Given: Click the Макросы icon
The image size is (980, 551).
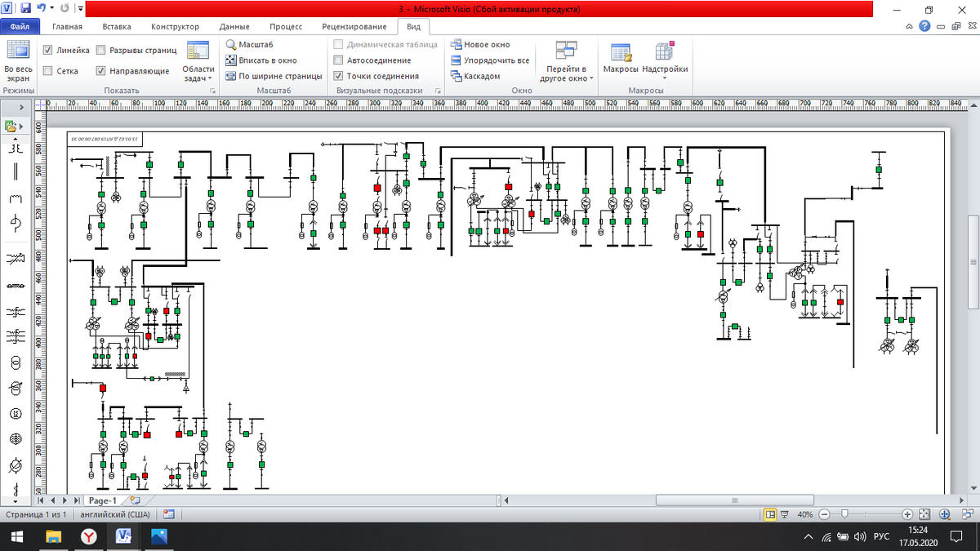Looking at the screenshot, I should [621, 52].
